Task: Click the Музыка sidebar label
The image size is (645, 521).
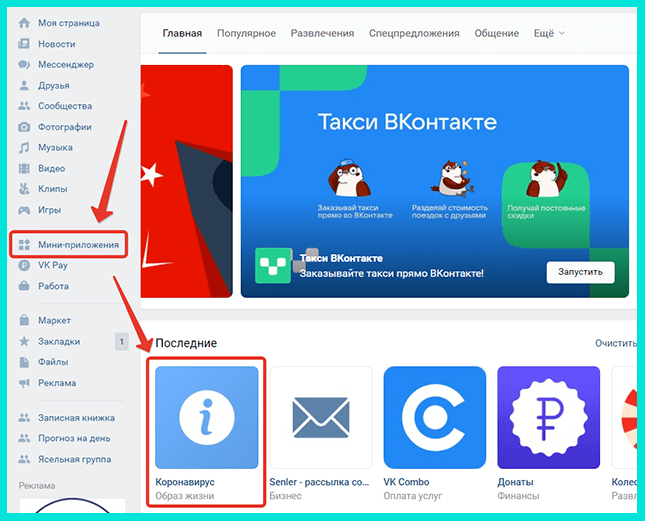Action: coord(56,147)
